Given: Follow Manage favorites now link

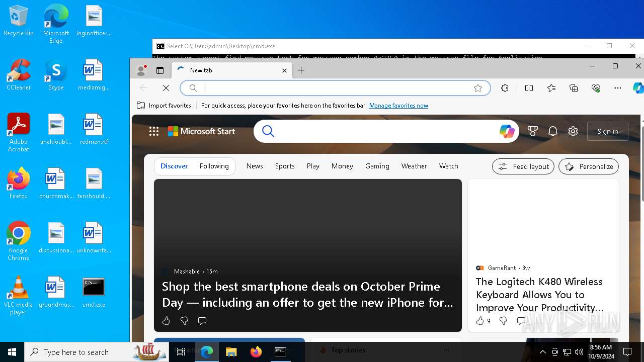Looking at the screenshot, I should pos(398,106).
